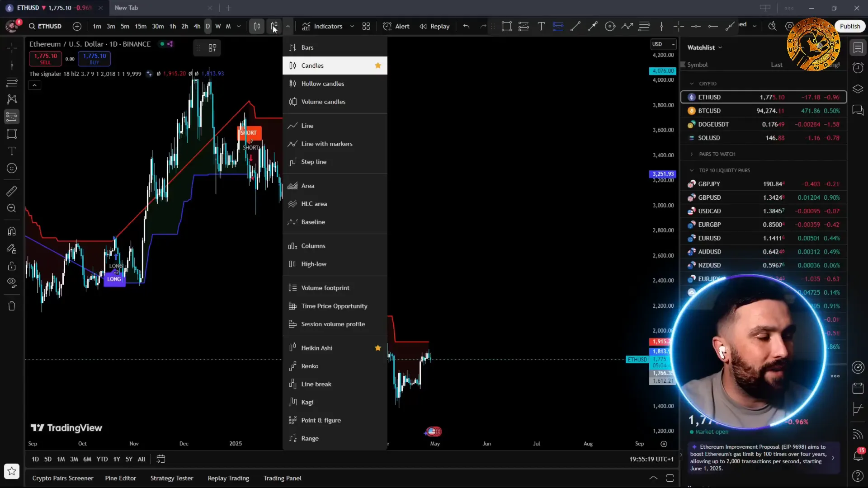Image resolution: width=868 pixels, height=488 pixels.
Task: Expand PAIRS TO WATCH section
Action: [692, 154]
